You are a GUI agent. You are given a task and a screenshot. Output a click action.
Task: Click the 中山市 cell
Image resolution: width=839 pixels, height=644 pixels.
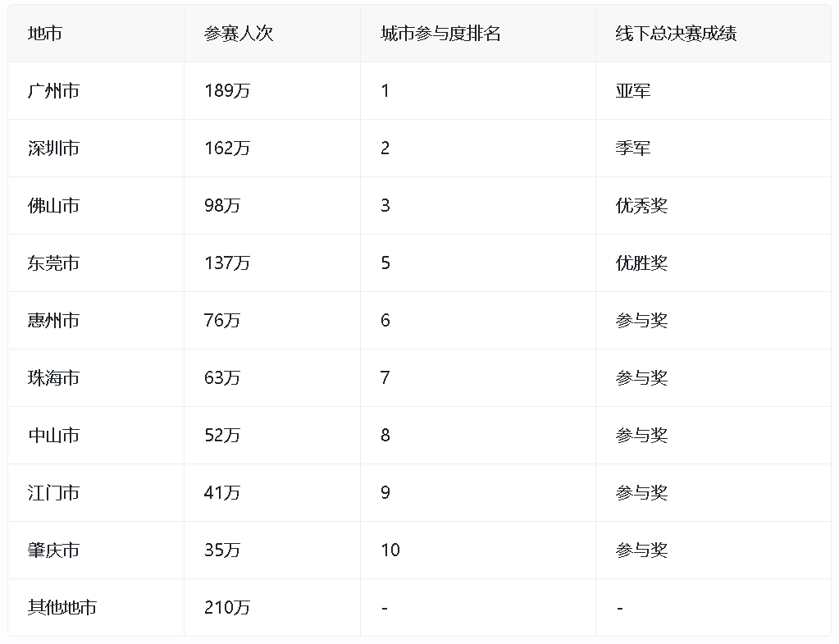coord(53,436)
